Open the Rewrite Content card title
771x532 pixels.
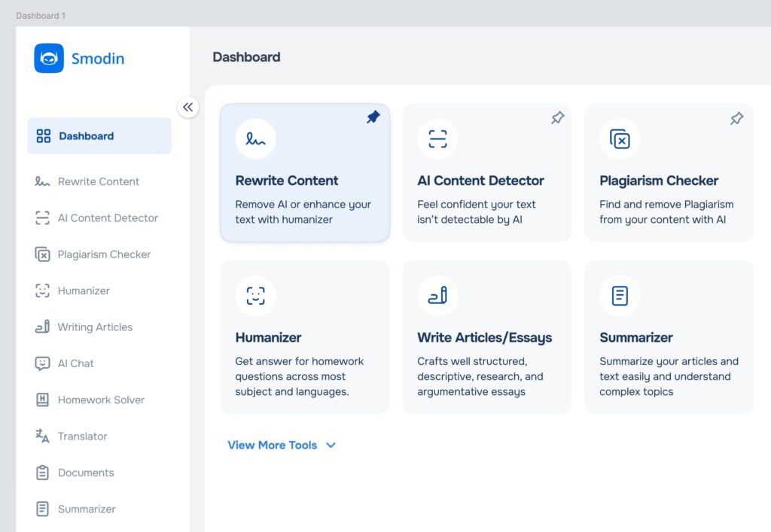pos(287,181)
